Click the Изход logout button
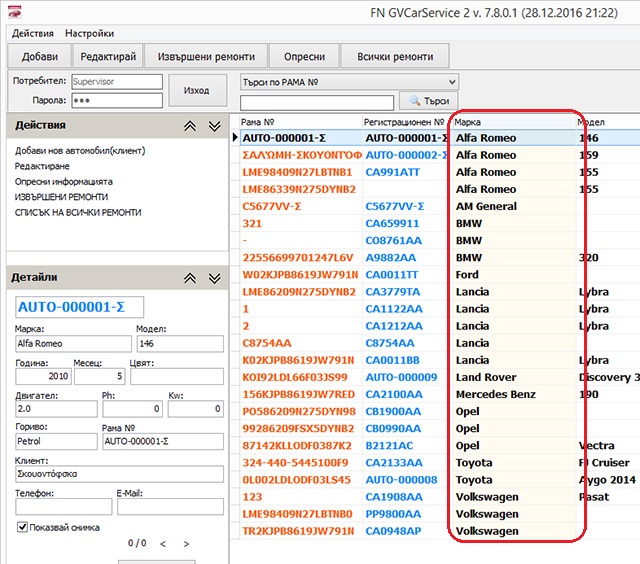Screen dimensions: 640x564 [x=197, y=91]
